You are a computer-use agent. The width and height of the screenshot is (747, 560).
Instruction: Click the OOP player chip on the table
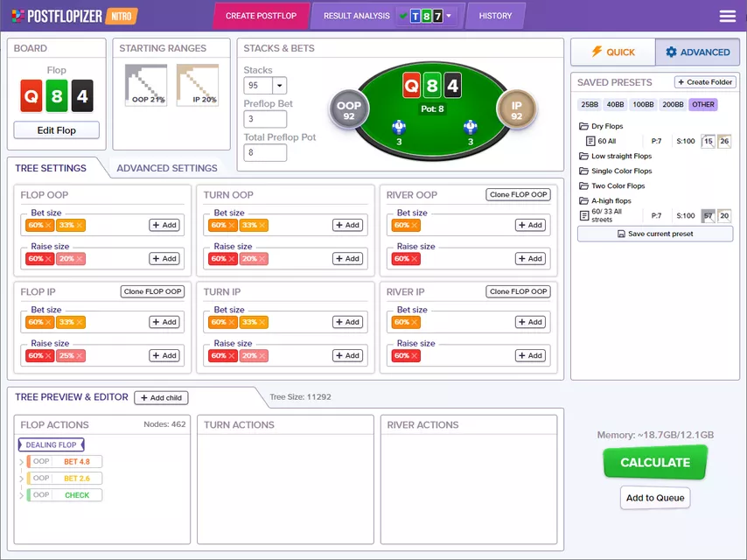(x=348, y=110)
